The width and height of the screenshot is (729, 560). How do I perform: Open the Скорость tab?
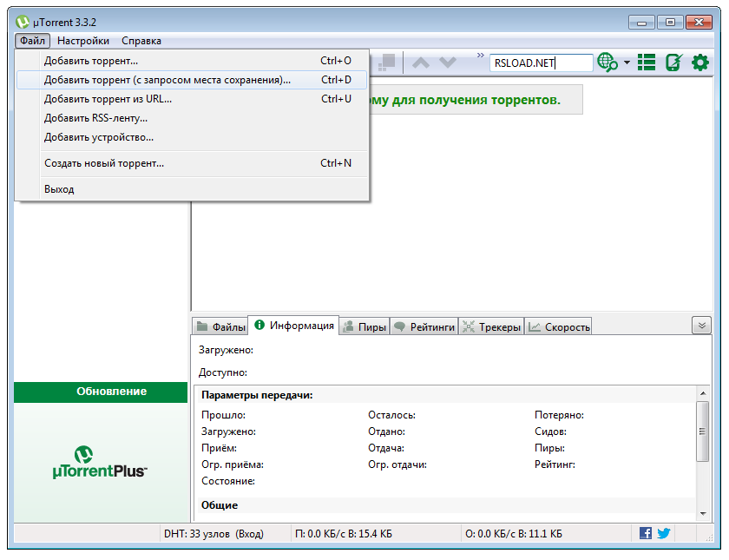coord(558,327)
